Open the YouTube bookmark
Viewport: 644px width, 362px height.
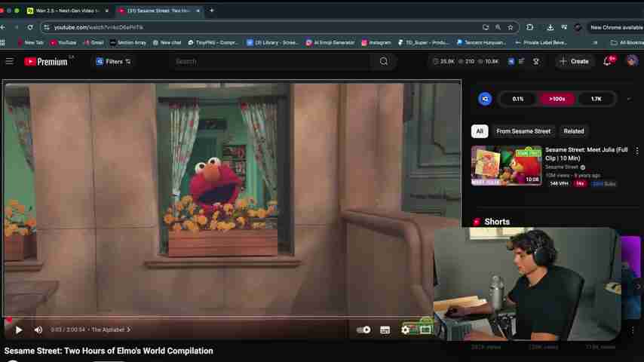click(x=63, y=42)
